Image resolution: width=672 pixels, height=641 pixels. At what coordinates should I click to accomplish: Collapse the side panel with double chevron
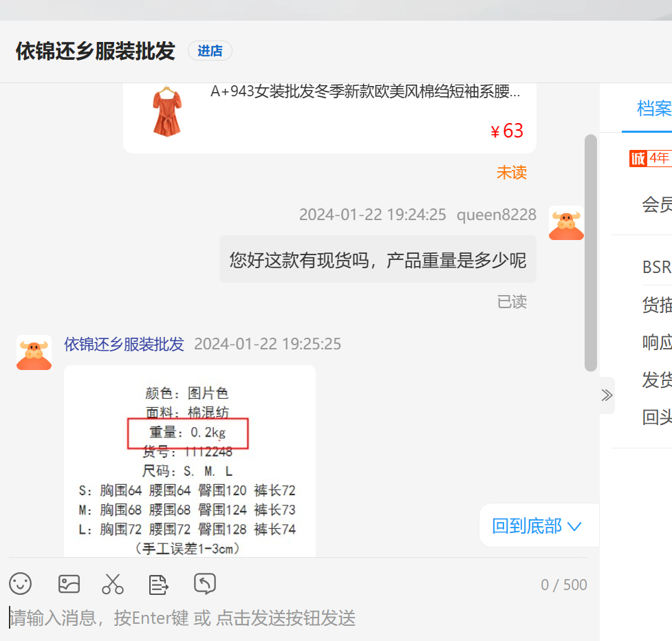point(607,395)
